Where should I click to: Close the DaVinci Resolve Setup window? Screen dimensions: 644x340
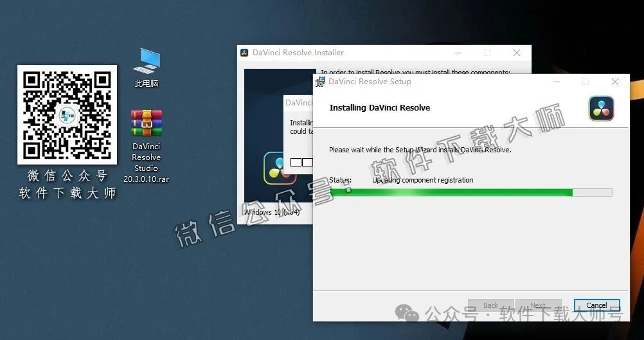615,82
